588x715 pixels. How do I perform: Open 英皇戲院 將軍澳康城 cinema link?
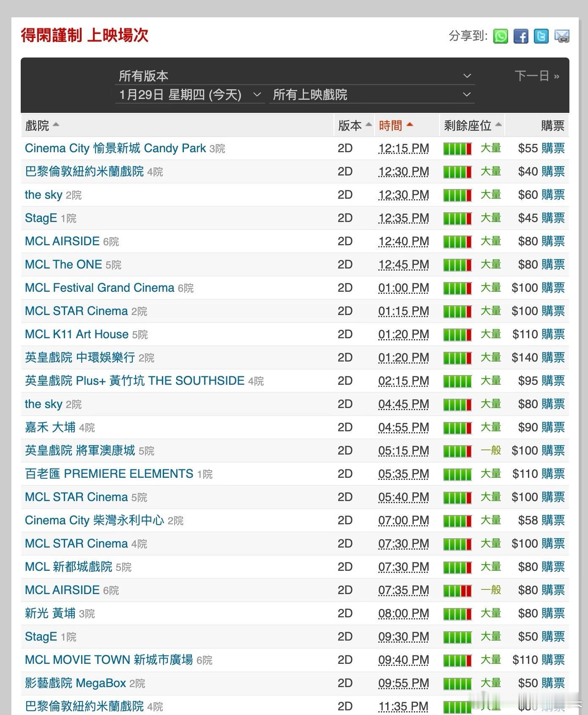80,451
